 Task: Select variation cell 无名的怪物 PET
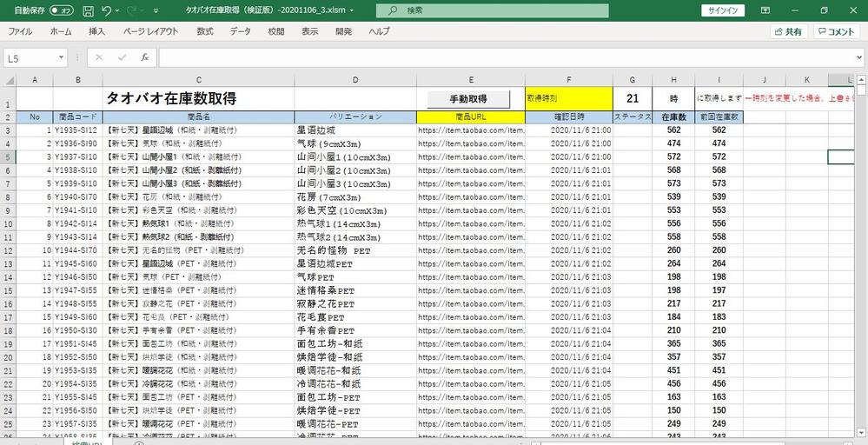pyautogui.click(x=355, y=250)
